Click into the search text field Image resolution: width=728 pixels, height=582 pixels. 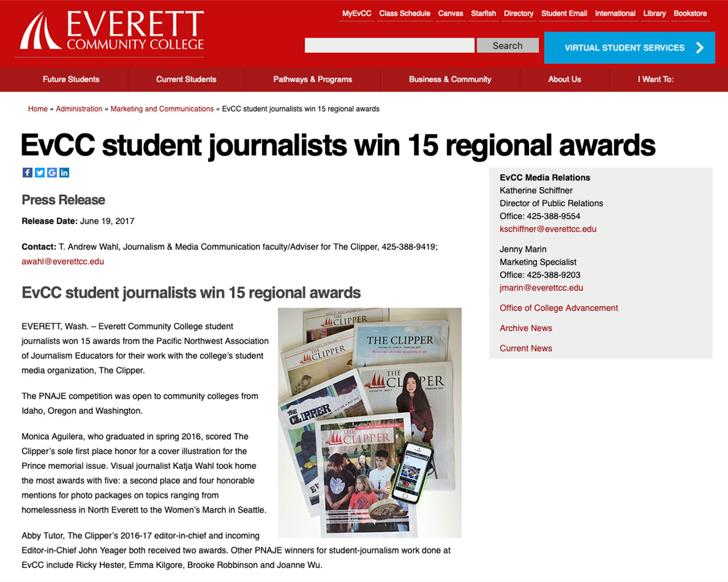389,45
